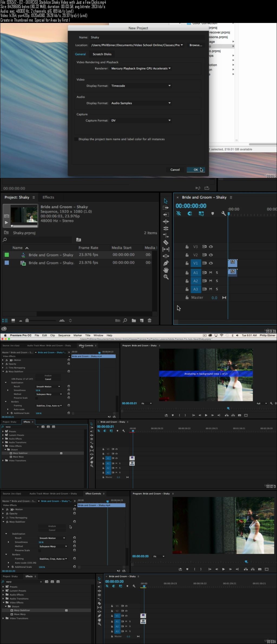277x644 pixels.
Task: Pick the Slide tool in the enlarged tool panel
Action: click(166, 256)
